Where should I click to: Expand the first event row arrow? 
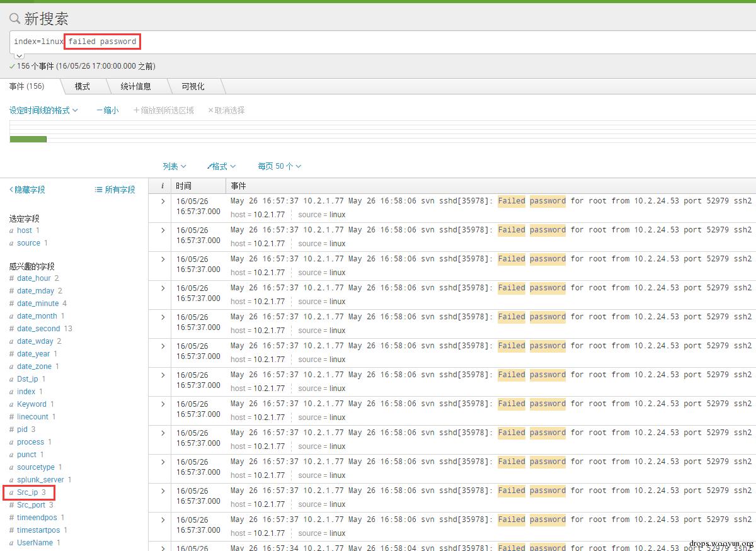[163, 202]
